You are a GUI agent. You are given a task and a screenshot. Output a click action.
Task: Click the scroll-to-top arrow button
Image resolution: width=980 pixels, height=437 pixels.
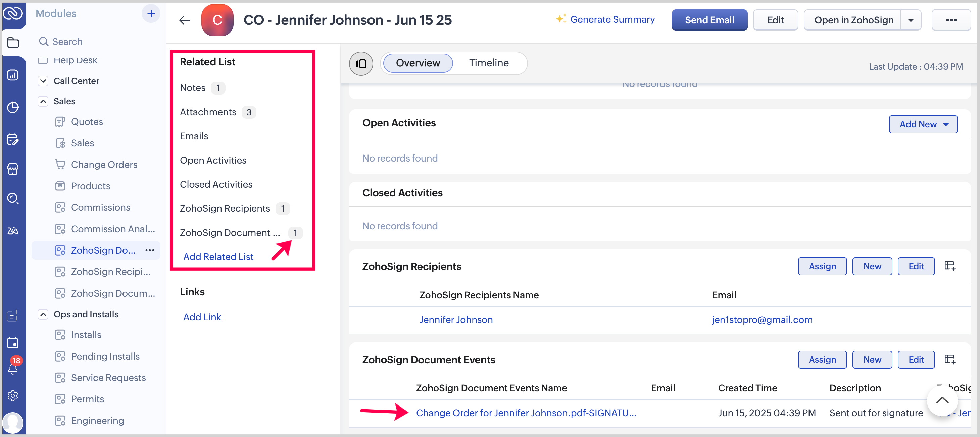(x=942, y=400)
